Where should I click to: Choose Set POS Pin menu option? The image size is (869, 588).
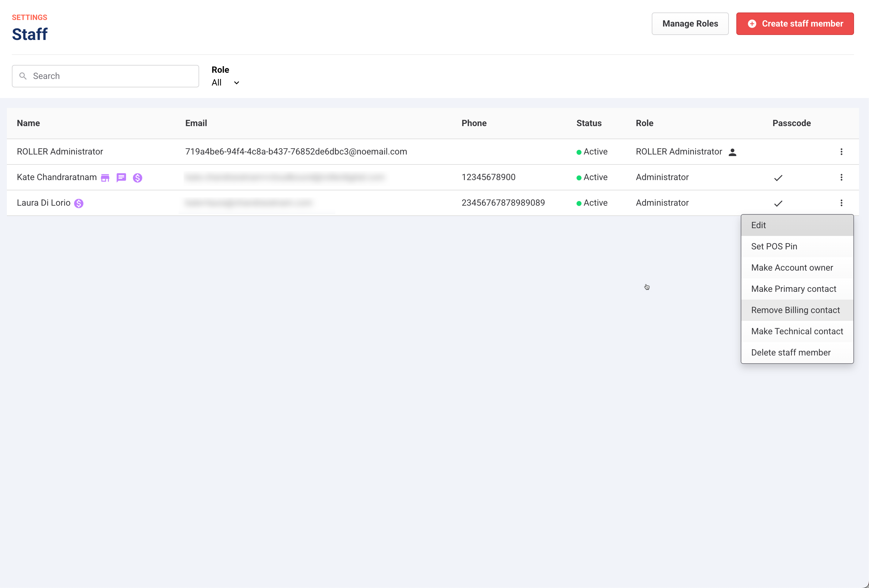click(797, 246)
